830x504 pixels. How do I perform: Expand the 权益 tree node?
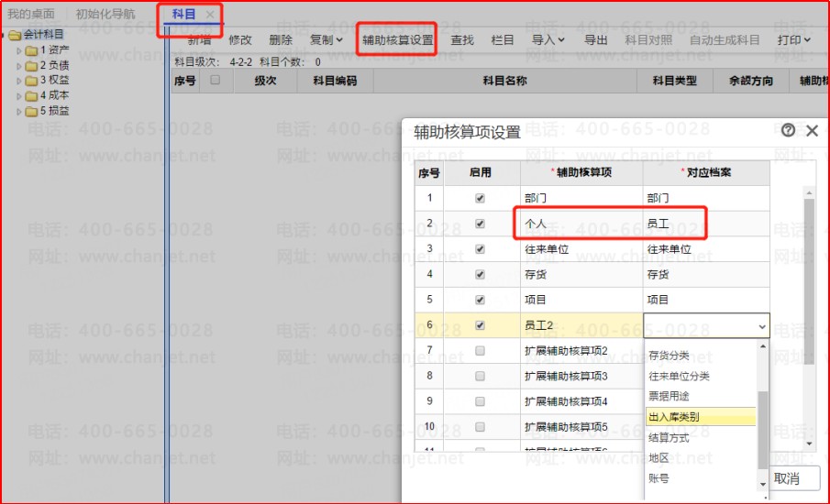19,81
